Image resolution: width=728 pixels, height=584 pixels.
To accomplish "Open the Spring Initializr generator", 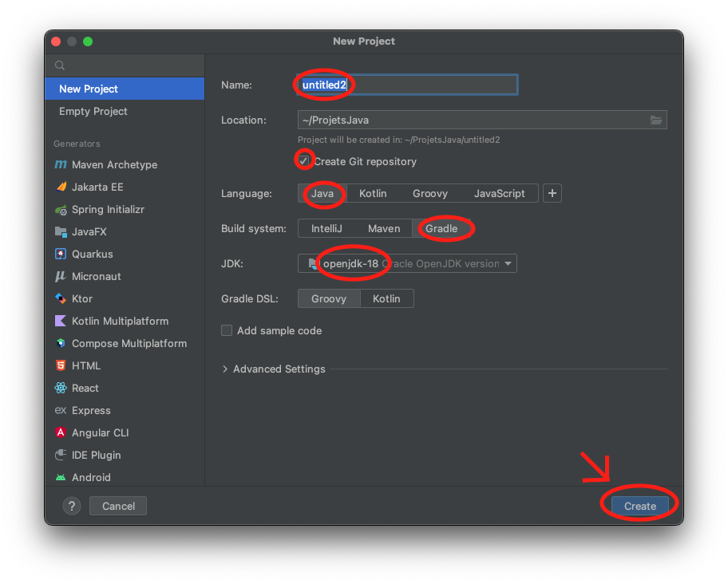I will pyautogui.click(x=125, y=210).
